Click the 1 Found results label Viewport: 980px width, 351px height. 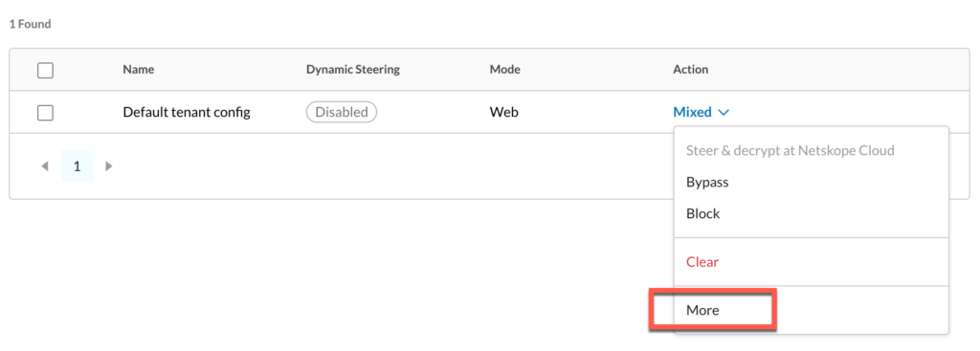(30, 24)
